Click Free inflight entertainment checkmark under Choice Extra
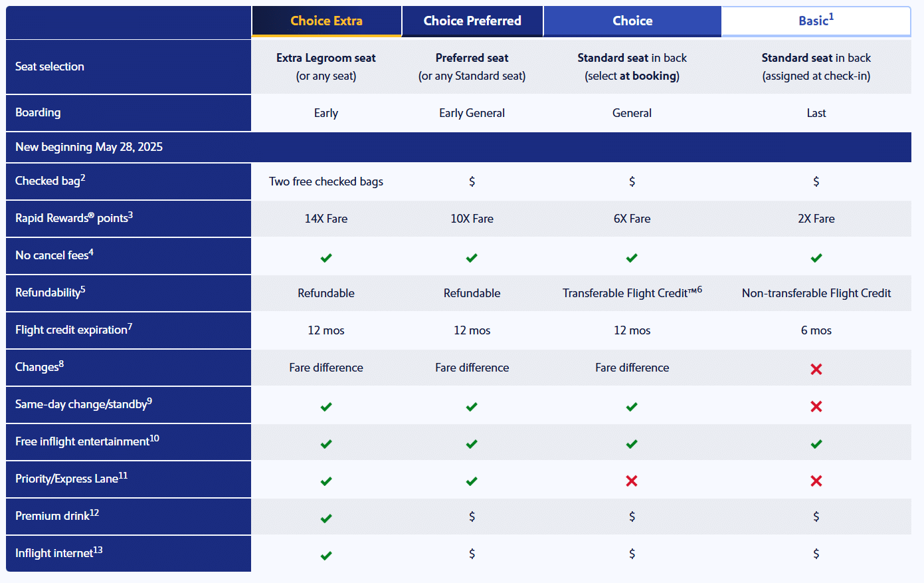The width and height of the screenshot is (924, 583). [x=326, y=444]
